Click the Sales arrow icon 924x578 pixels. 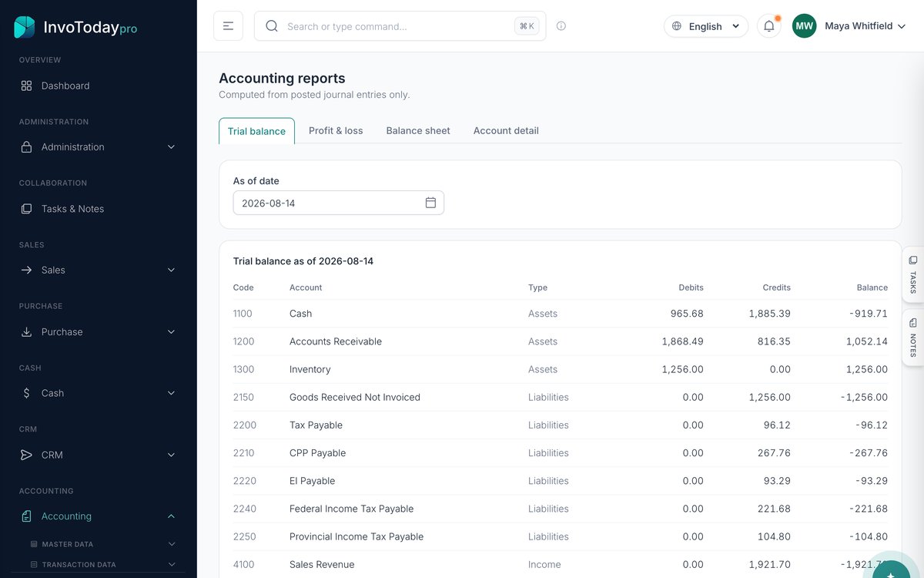(x=26, y=270)
